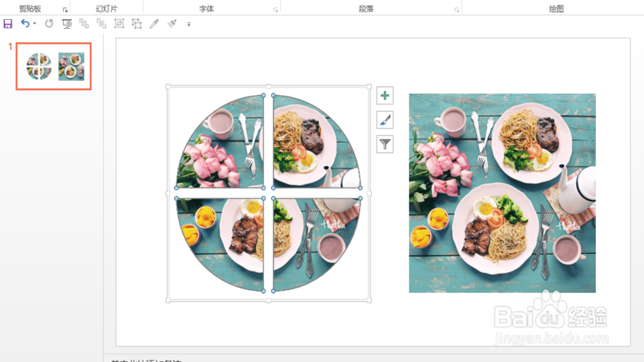Open Customize Quick Access Toolbar dropdown

[189, 24]
